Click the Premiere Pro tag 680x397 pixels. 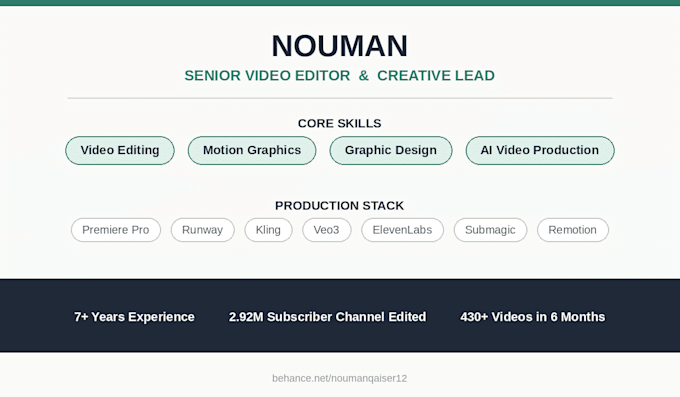pyautogui.click(x=116, y=230)
